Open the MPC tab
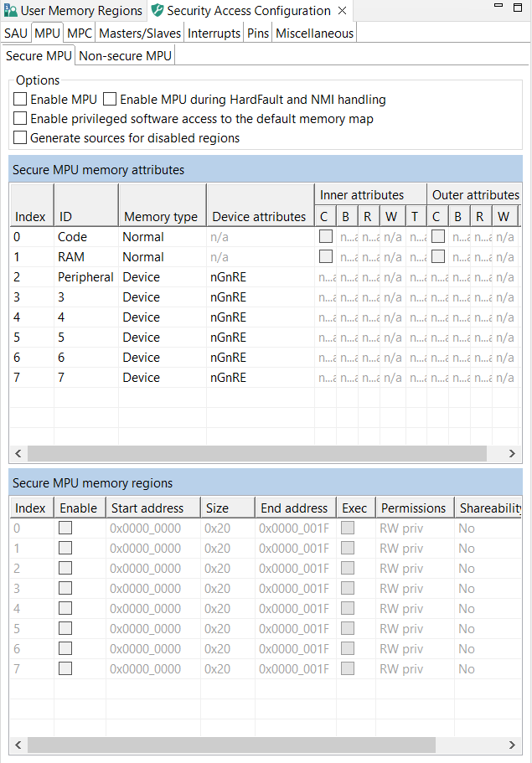532x763 pixels. 80,34
